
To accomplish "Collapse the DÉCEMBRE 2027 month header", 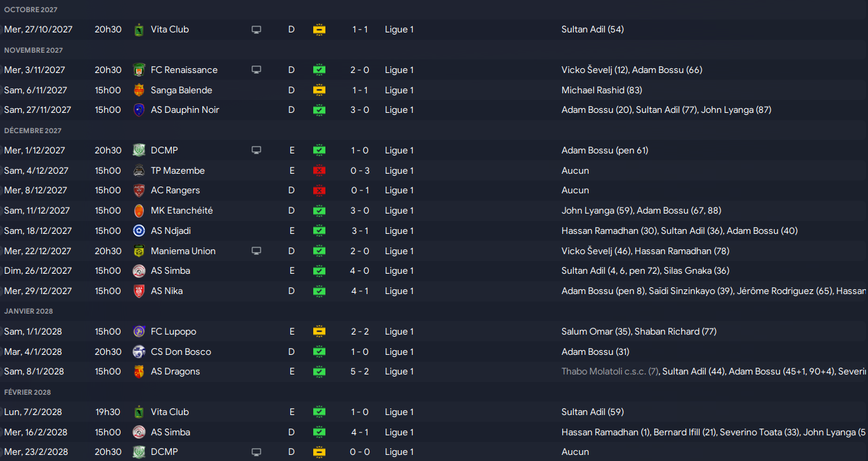I will point(32,130).
